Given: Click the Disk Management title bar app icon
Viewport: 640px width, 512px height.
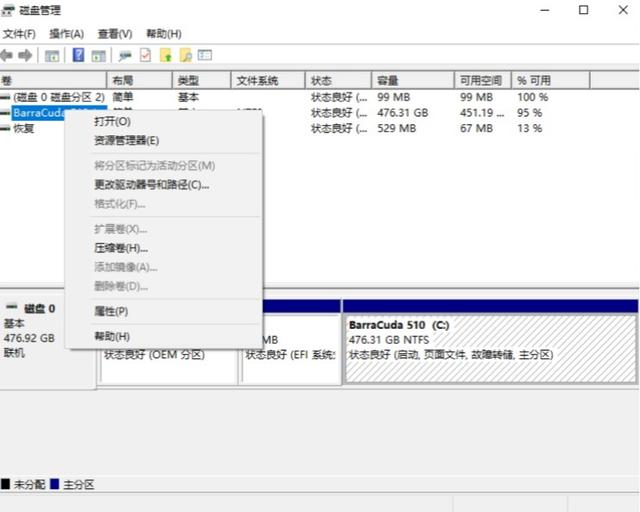Looking at the screenshot, I should click(8, 10).
